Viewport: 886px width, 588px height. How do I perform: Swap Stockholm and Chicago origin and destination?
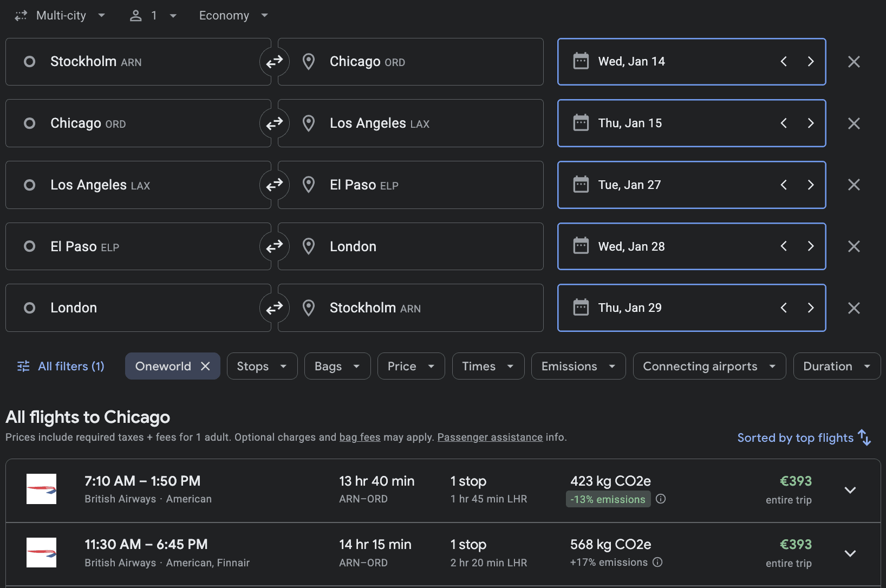tap(274, 62)
